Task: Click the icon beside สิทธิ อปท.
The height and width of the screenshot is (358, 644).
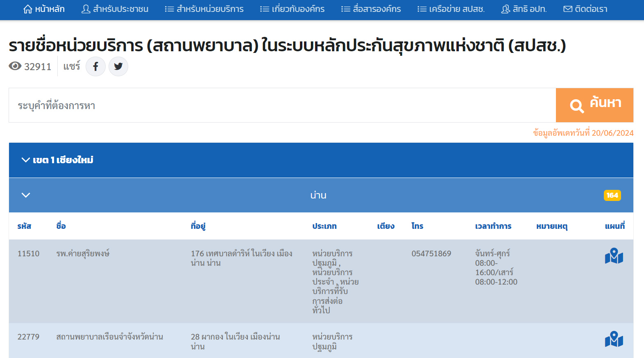Action: click(x=506, y=9)
